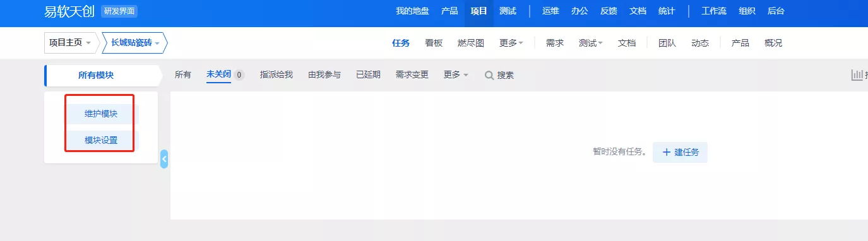Switch to the 看板 tab
The height and width of the screenshot is (241, 868).
(434, 43)
